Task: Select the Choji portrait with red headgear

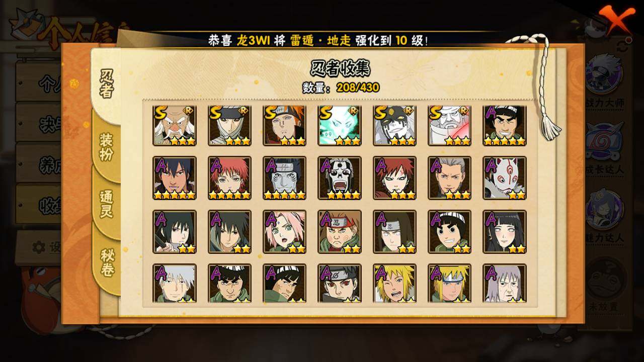Action: click(x=340, y=232)
